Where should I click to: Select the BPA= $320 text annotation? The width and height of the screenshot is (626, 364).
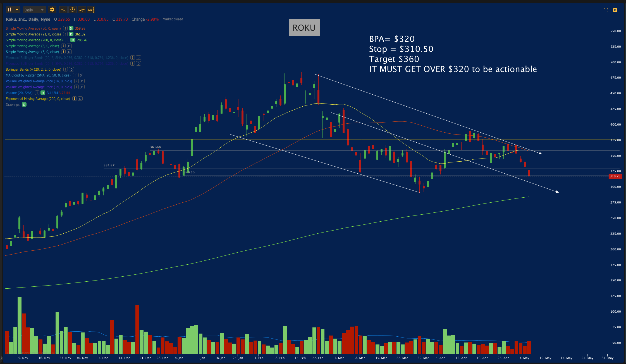tap(392, 39)
